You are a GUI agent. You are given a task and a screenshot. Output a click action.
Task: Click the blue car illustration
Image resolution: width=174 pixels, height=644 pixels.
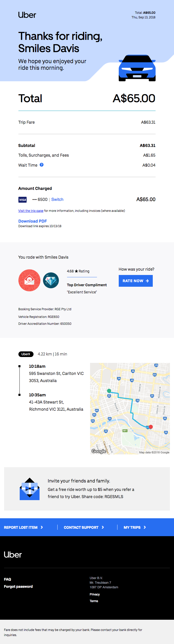137,68
